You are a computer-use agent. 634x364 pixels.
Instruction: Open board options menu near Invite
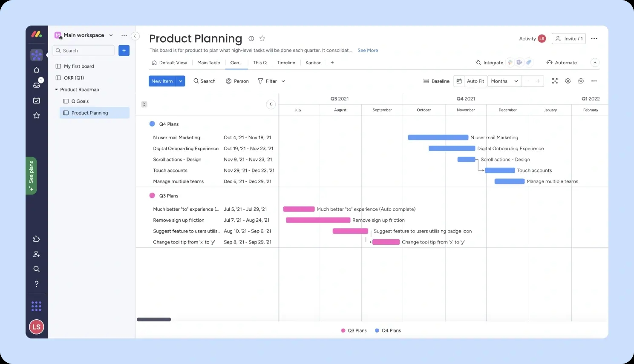pos(594,39)
